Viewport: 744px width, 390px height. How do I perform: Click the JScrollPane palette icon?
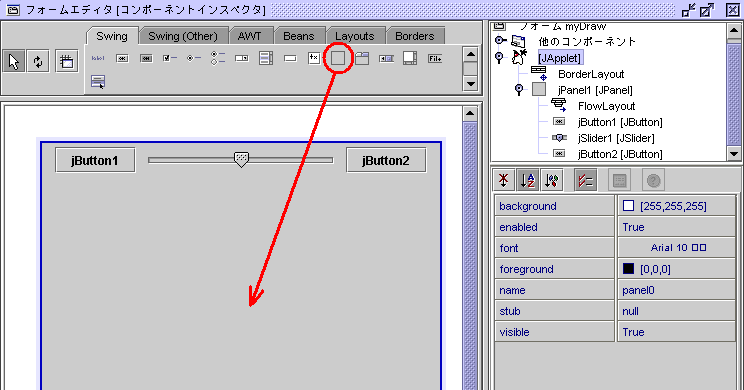click(x=410, y=58)
